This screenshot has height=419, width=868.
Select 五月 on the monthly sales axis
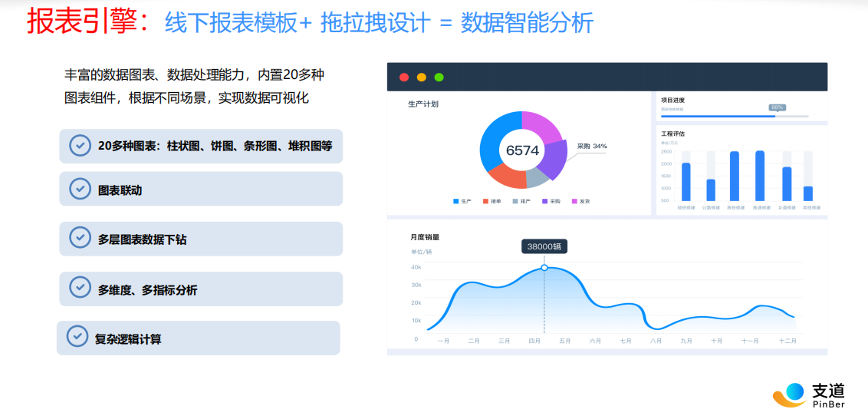(564, 341)
